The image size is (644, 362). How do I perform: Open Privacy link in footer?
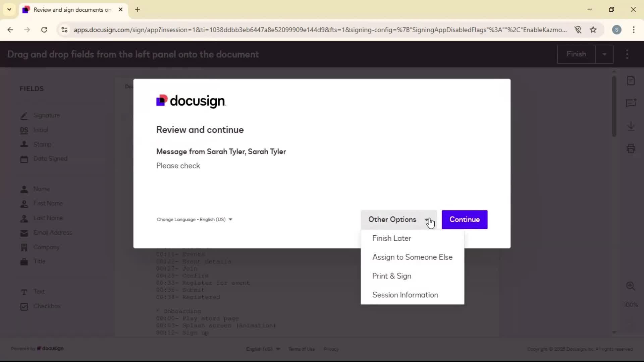tap(331, 349)
